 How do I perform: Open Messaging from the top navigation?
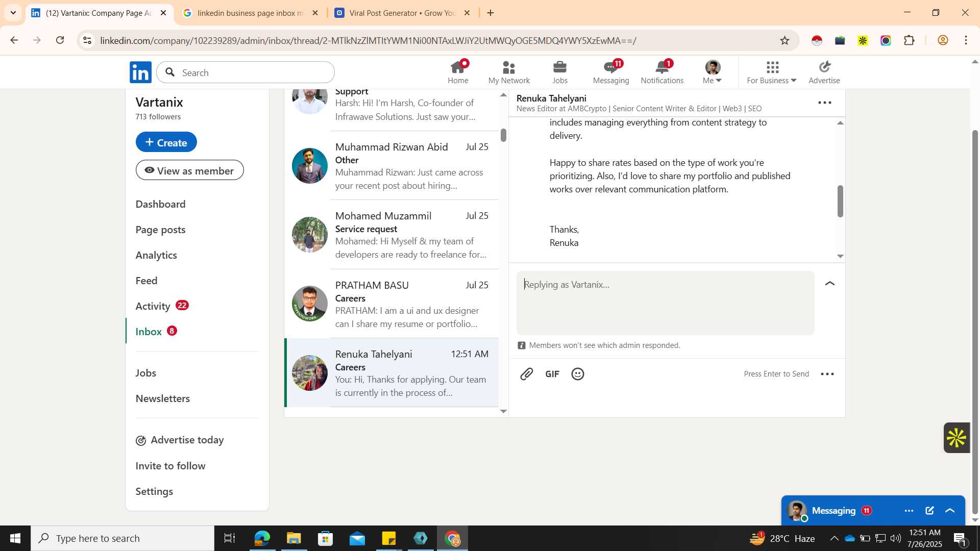click(x=611, y=72)
